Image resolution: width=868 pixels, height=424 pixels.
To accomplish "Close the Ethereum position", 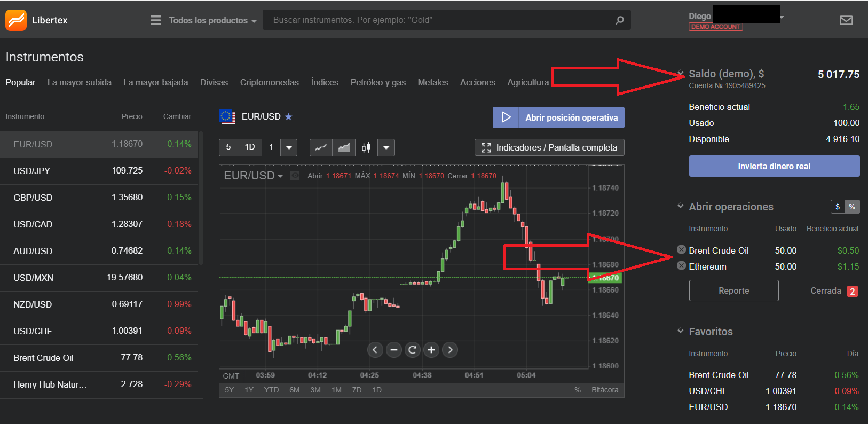I will point(681,265).
